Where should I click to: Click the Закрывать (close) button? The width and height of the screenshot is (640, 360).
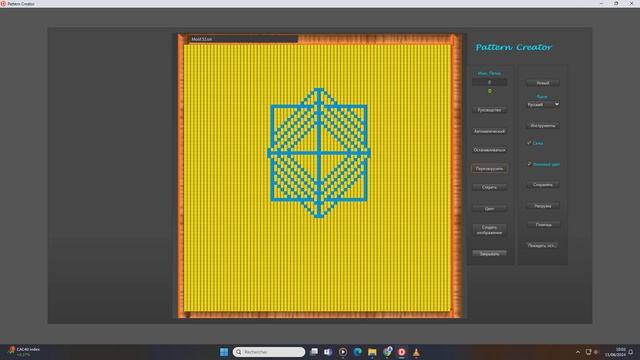pos(489,254)
